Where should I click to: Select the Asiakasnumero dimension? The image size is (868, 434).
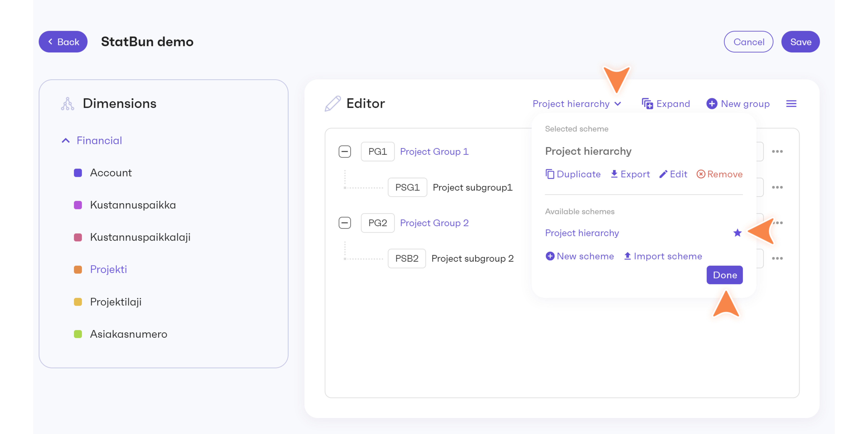[128, 334]
